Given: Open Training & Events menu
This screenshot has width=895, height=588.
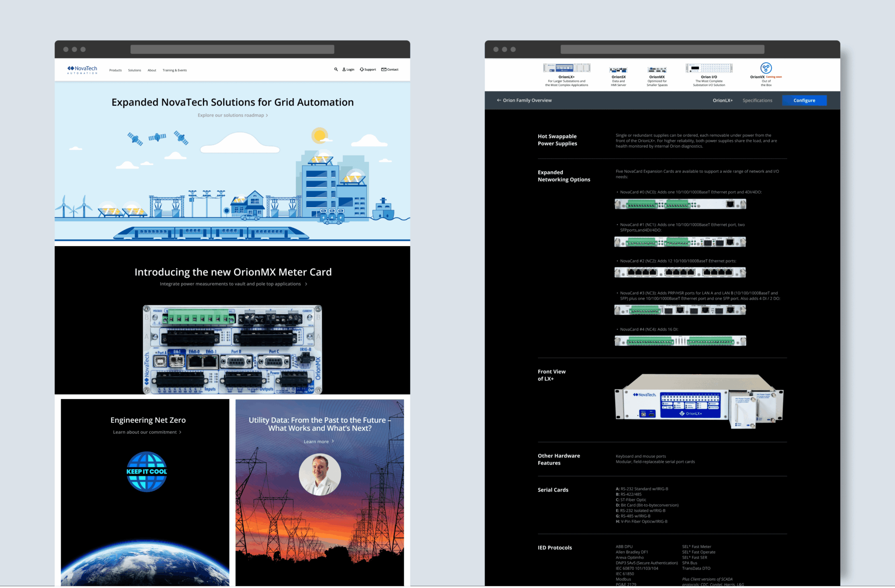Looking at the screenshot, I should [x=175, y=70].
